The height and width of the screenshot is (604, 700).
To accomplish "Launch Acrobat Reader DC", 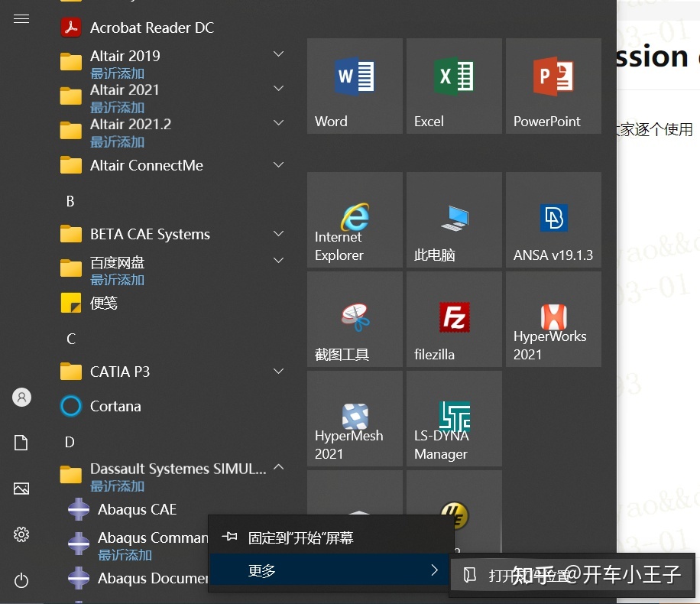I will tap(172, 28).
